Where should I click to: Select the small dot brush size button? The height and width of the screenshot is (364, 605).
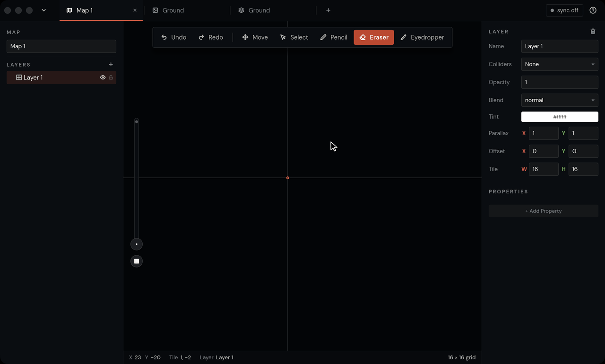pyautogui.click(x=137, y=244)
